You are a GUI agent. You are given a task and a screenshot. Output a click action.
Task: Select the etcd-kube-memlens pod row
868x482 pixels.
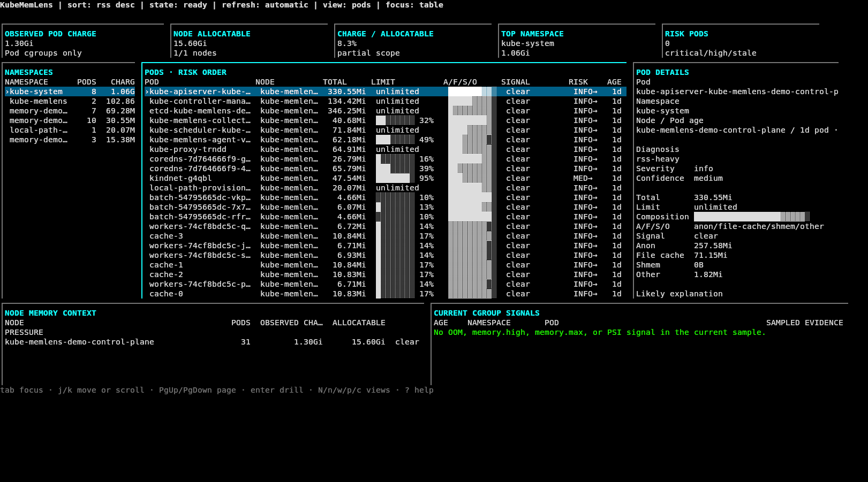[x=385, y=111]
